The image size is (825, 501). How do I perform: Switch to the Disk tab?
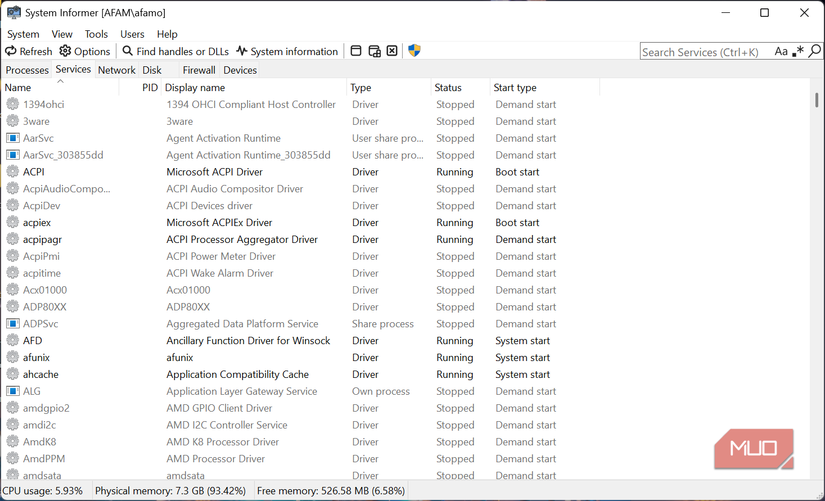point(152,70)
